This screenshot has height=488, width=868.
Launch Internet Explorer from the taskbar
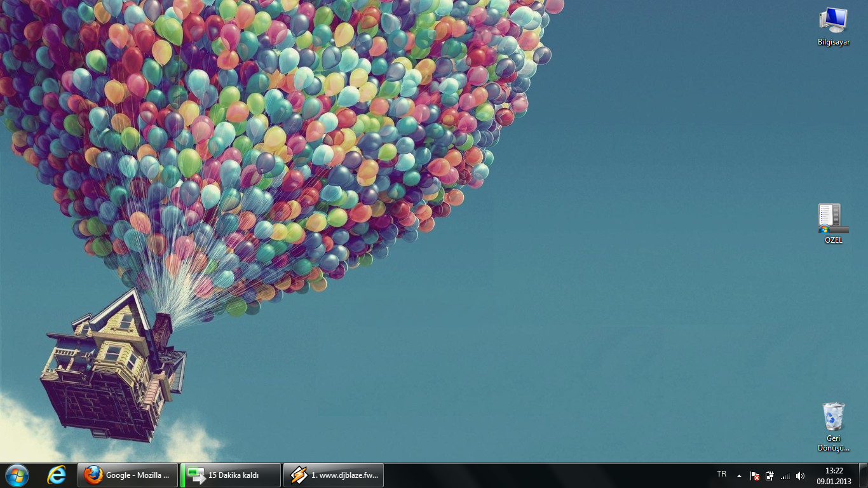click(x=57, y=475)
